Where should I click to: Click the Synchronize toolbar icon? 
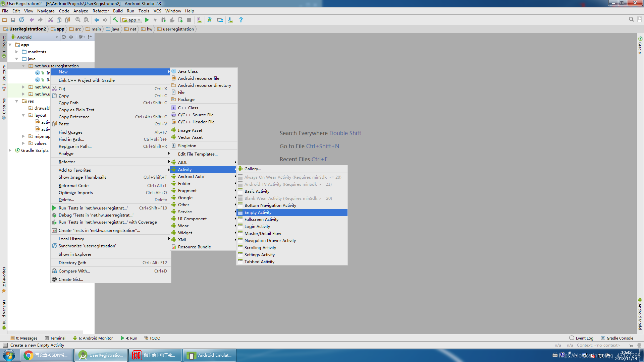(x=21, y=20)
